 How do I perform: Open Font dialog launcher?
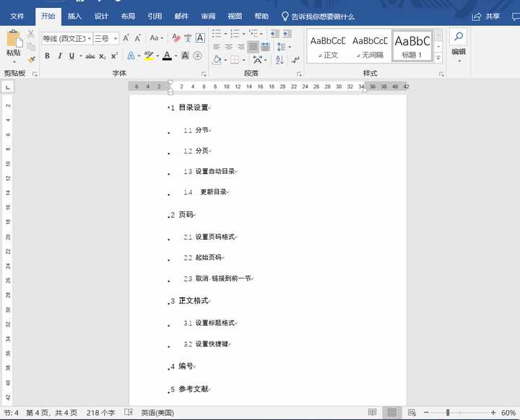(204, 74)
